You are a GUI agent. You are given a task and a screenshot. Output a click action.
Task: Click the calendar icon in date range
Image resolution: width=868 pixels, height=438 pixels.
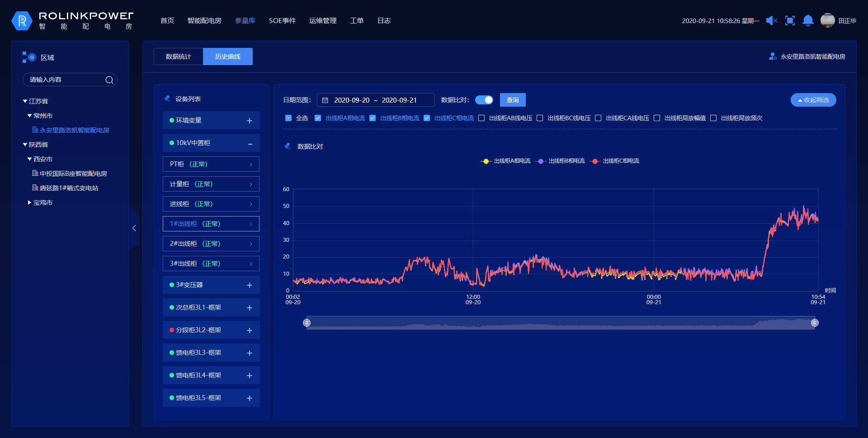[325, 100]
